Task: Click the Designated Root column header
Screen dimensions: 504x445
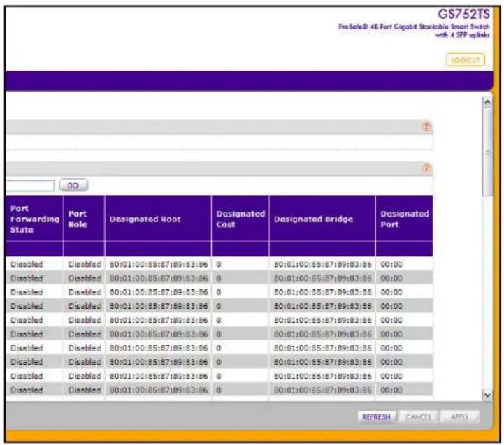Action: tap(158, 219)
